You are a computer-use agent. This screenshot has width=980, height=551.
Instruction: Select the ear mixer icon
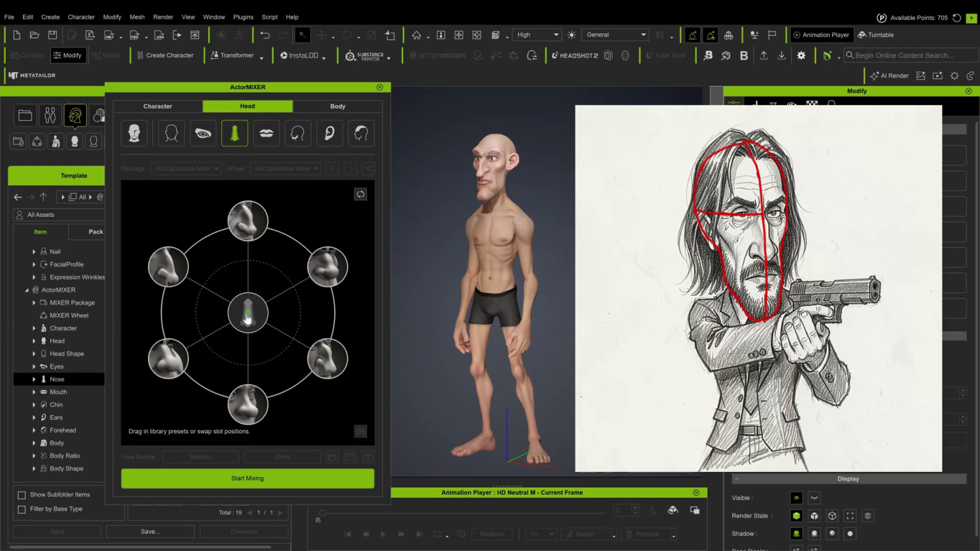pos(329,133)
